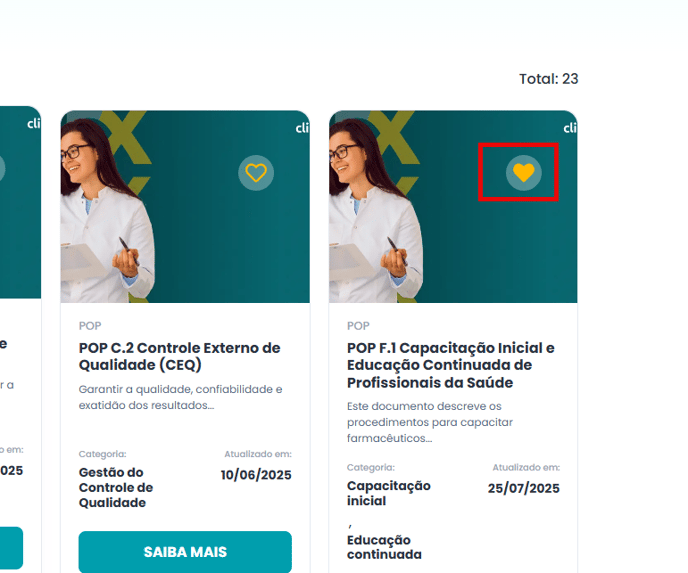Click the cut-off teal button on leftmost card

click(11, 548)
